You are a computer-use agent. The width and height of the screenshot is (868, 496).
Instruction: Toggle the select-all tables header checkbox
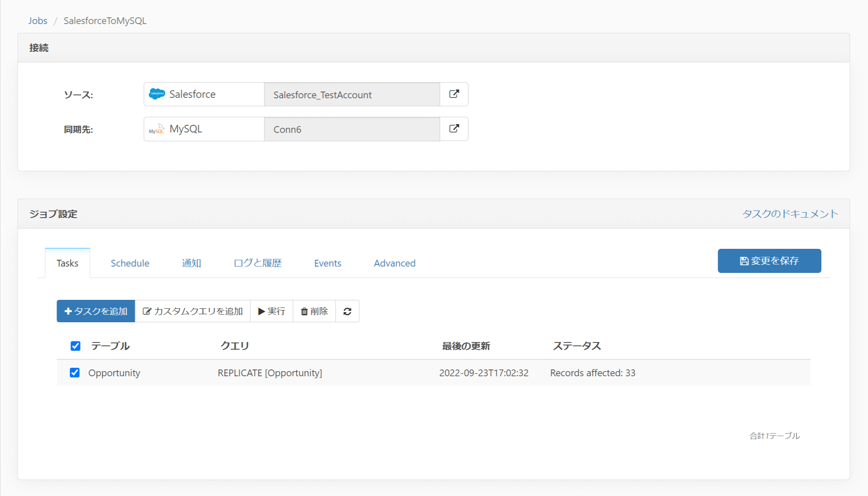pyautogui.click(x=76, y=346)
